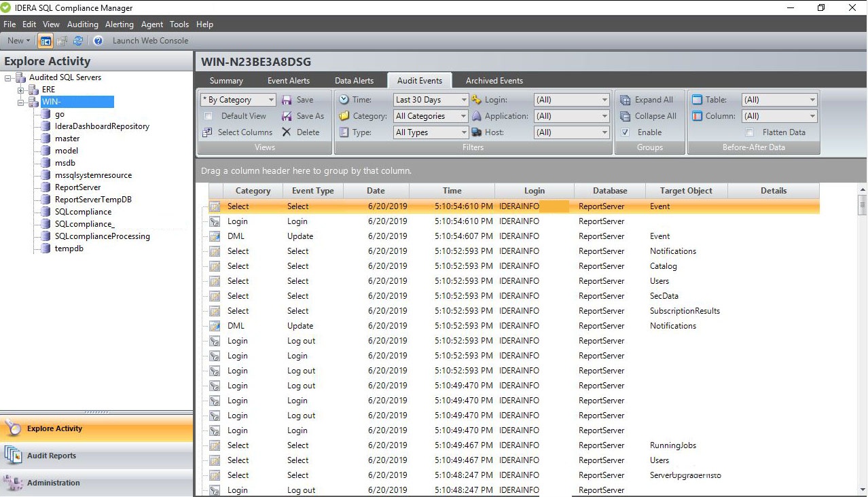868x497 pixels.
Task: Click the Expand All groups icon
Action: tap(626, 100)
